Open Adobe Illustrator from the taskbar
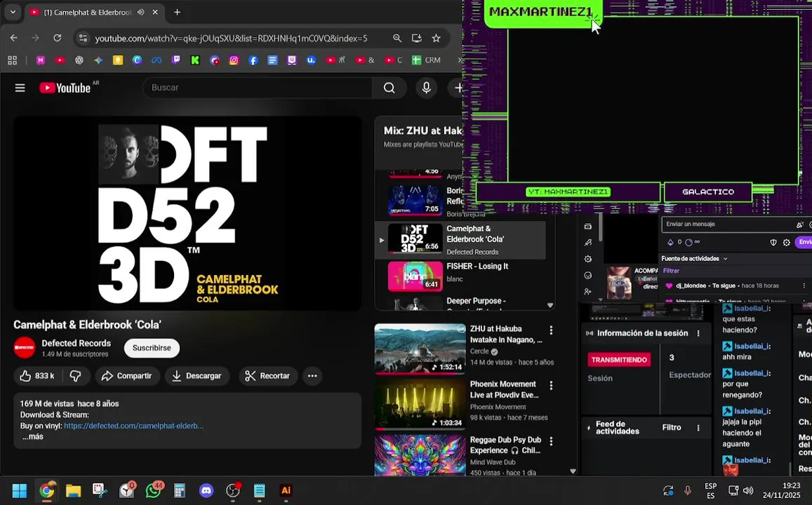812x505 pixels. (286, 490)
